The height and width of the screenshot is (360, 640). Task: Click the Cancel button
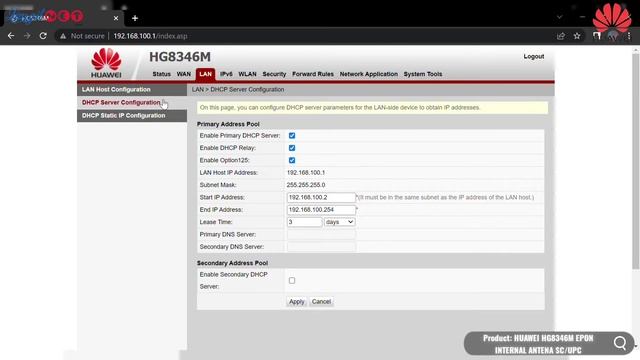point(321,302)
